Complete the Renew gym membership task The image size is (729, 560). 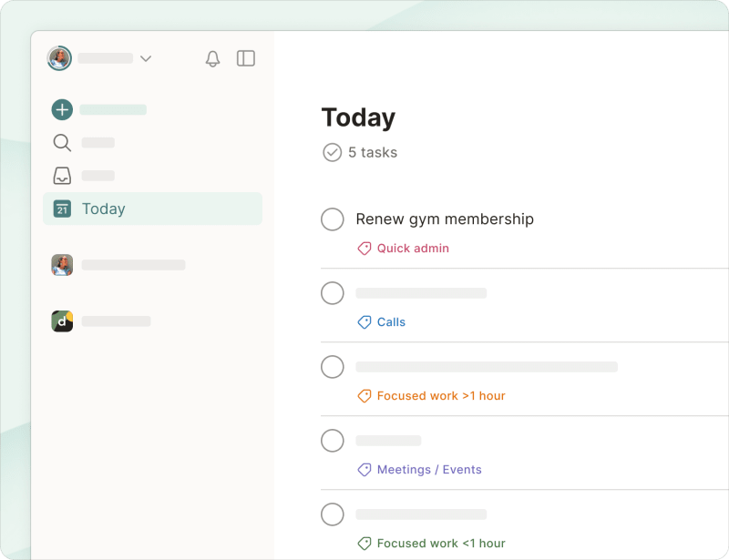(333, 219)
